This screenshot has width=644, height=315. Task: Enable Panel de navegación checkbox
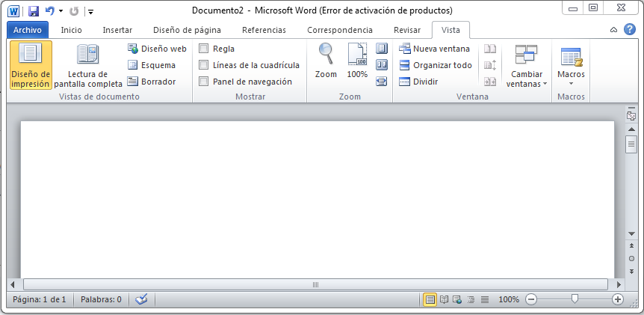tap(204, 82)
